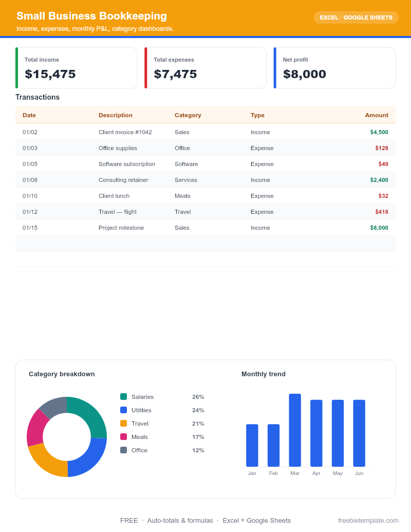Click the Services category cell

[185, 180]
